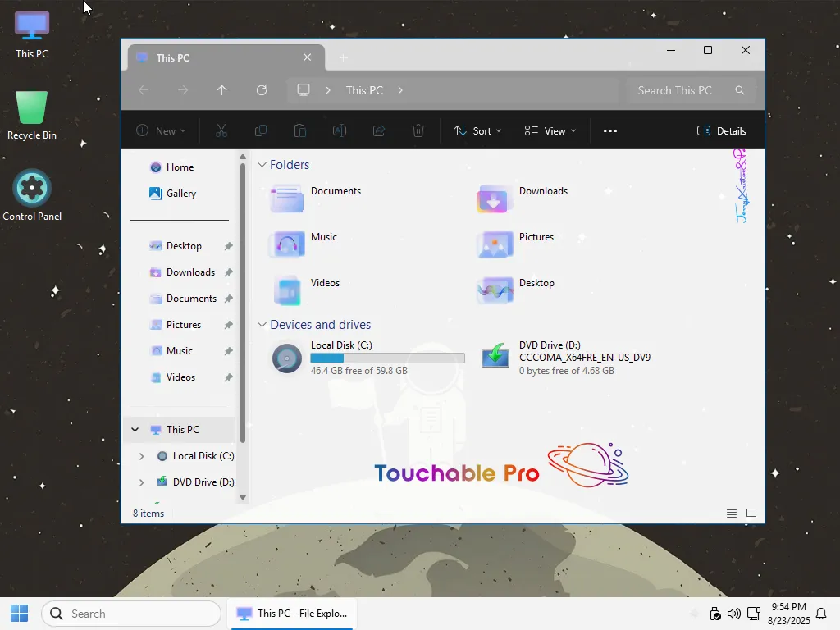Click Local Disk (C:) usage bar
840x630 pixels.
[x=387, y=358]
